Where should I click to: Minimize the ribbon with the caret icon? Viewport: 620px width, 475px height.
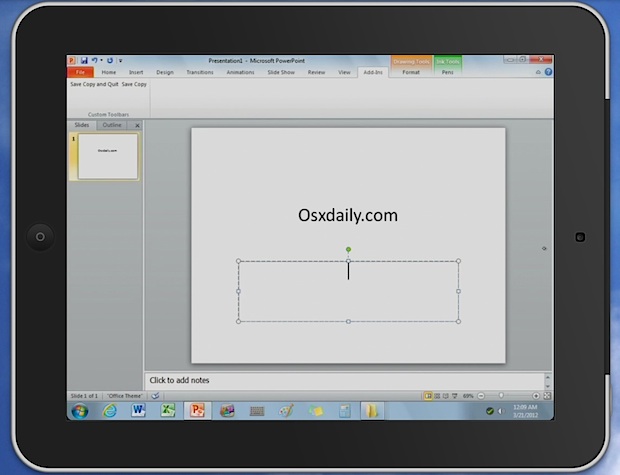coord(538,72)
